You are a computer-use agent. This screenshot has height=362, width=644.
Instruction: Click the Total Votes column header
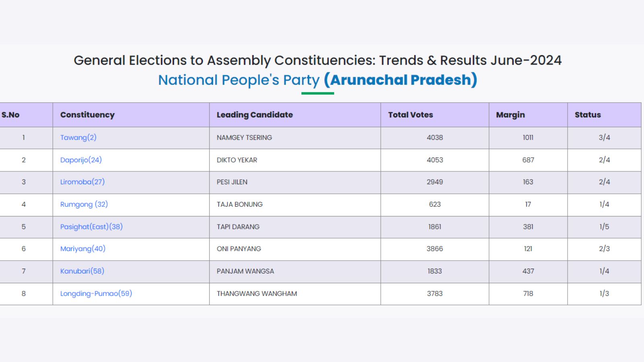(x=410, y=115)
